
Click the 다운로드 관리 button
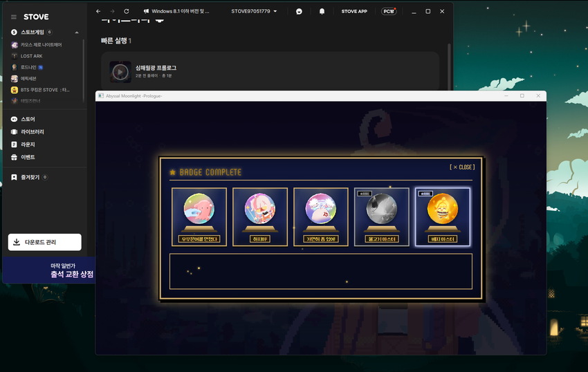(x=45, y=242)
